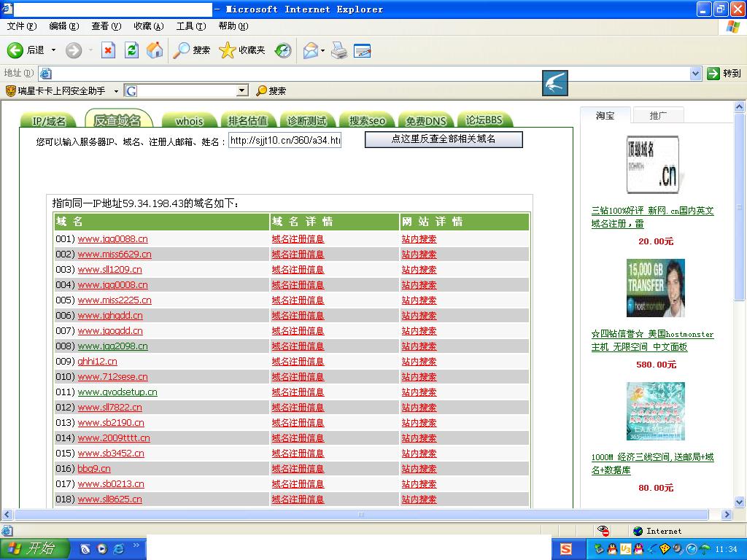Open 域名注册信息 for www.jqq0088.cn
Viewport: 747px width, 560px height.
pyautogui.click(x=298, y=239)
